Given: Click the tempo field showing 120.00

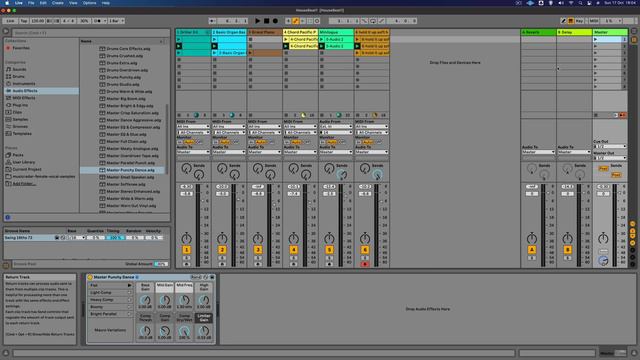Looking at the screenshot, I should coord(38,21).
